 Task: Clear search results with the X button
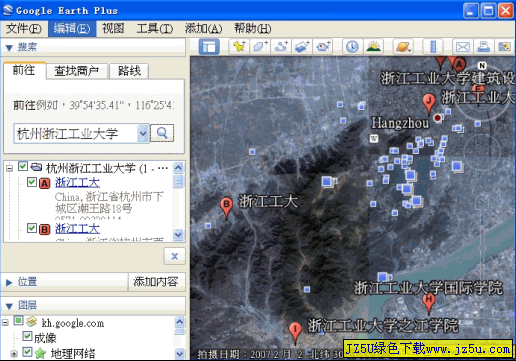(174, 256)
